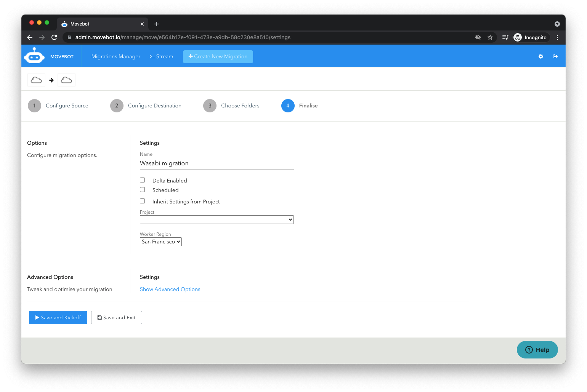The width and height of the screenshot is (587, 392).
Task: Click the logout icon in header
Action: (x=555, y=56)
